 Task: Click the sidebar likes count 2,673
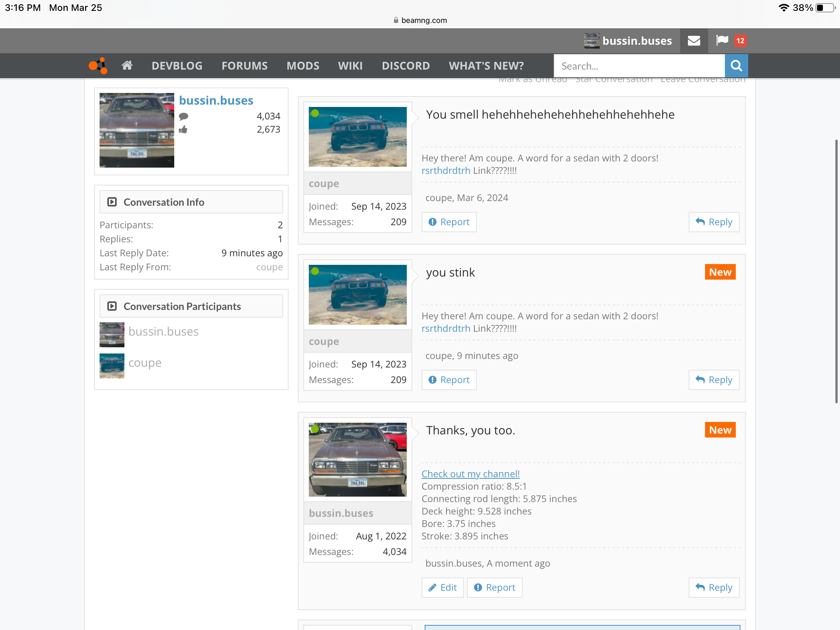(268, 129)
